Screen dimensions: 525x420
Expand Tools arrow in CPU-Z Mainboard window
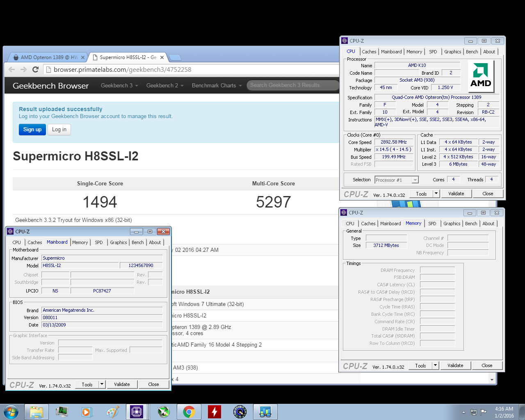pos(102,384)
